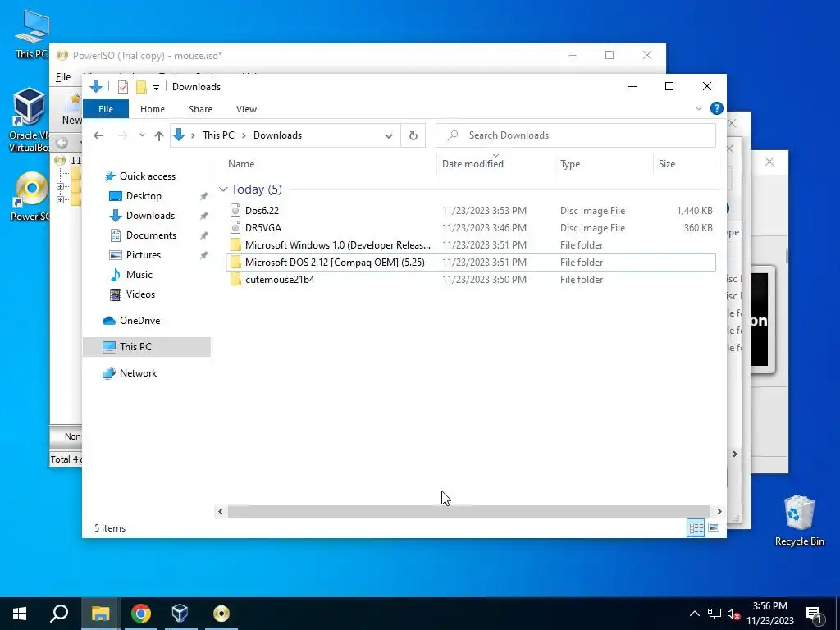Open Explorer help question mark icon

coord(716,109)
